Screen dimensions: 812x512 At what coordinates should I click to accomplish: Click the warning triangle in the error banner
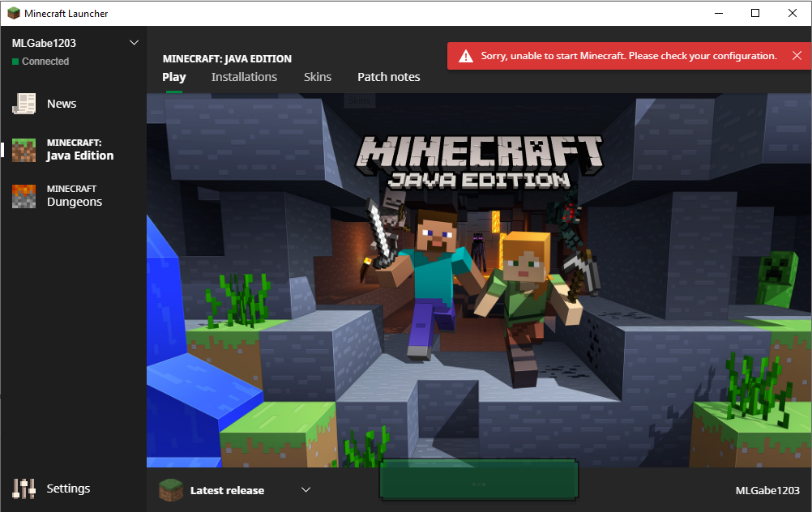465,57
